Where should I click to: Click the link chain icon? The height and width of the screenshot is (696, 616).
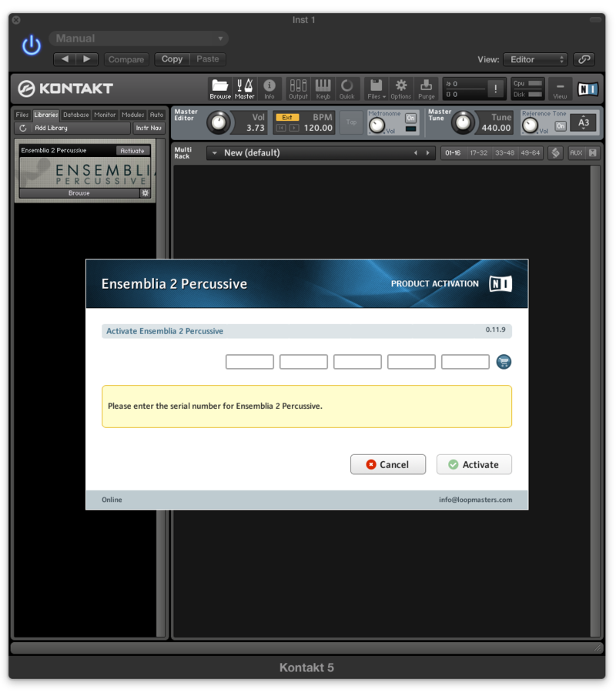click(x=584, y=59)
